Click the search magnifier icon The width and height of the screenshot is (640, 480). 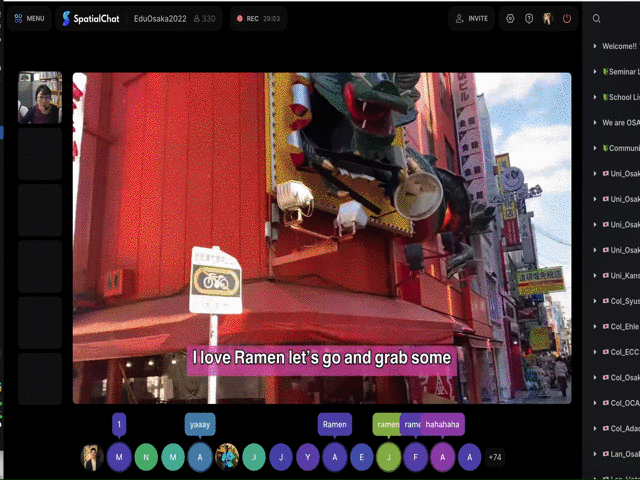[597, 18]
